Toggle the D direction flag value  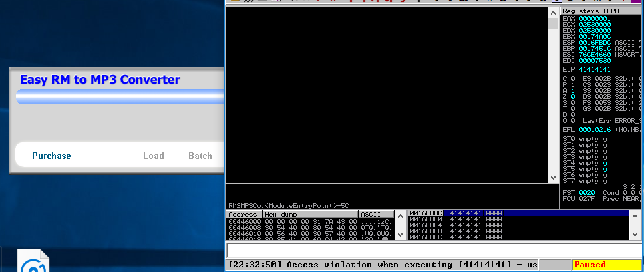(573, 115)
